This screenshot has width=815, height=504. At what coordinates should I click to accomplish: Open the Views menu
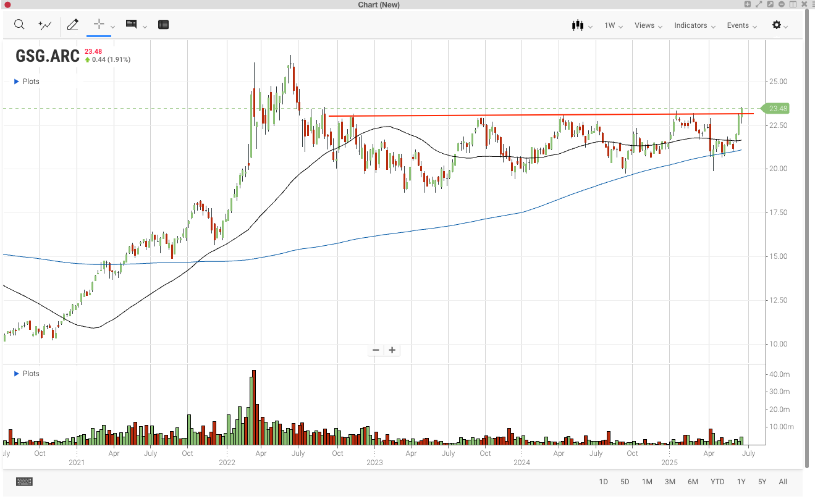648,25
